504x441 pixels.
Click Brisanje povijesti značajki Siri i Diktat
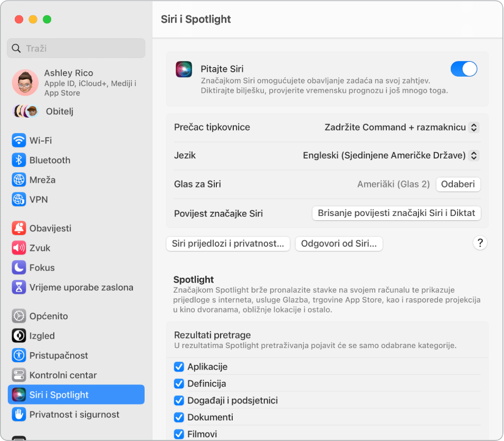pyautogui.click(x=396, y=213)
